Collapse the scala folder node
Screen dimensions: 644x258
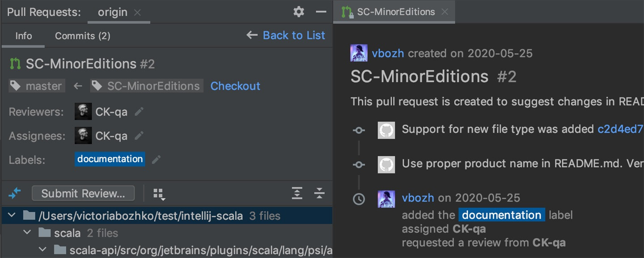(x=27, y=233)
